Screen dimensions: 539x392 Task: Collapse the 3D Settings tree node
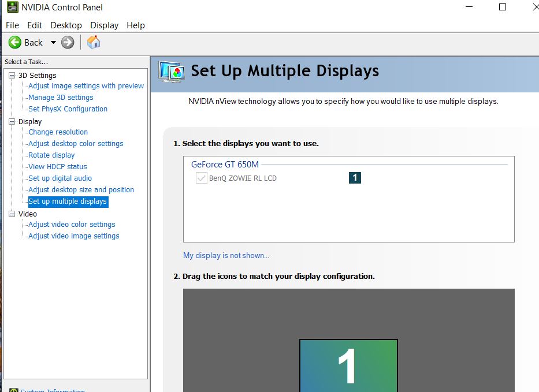(12, 75)
